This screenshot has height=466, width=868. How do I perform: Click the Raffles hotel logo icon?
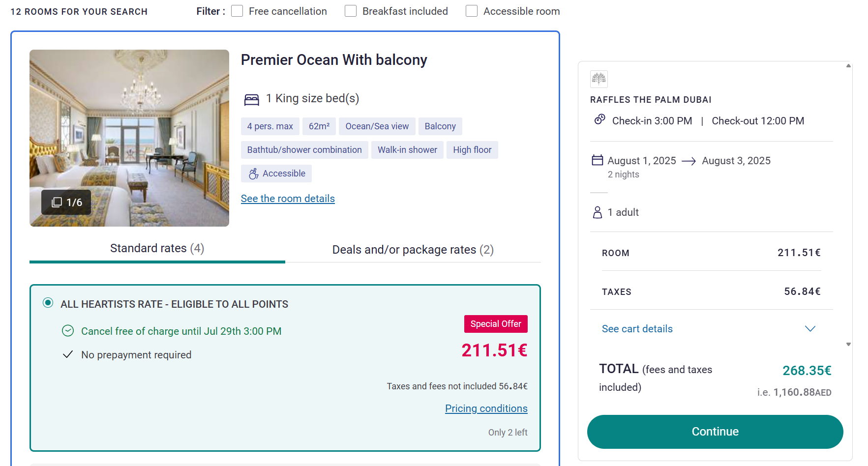[x=599, y=79]
